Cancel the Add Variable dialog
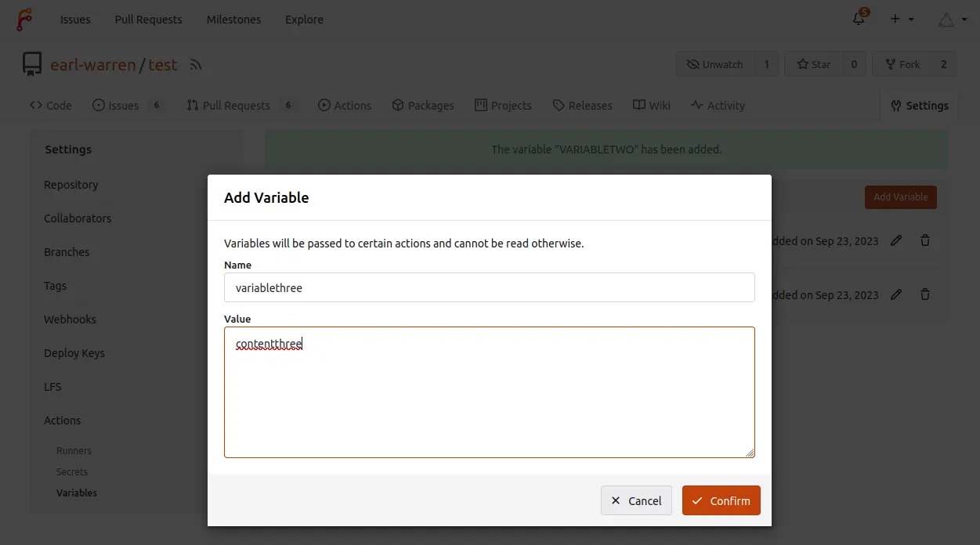The height and width of the screenshot is (545, 980). (636, 500)
